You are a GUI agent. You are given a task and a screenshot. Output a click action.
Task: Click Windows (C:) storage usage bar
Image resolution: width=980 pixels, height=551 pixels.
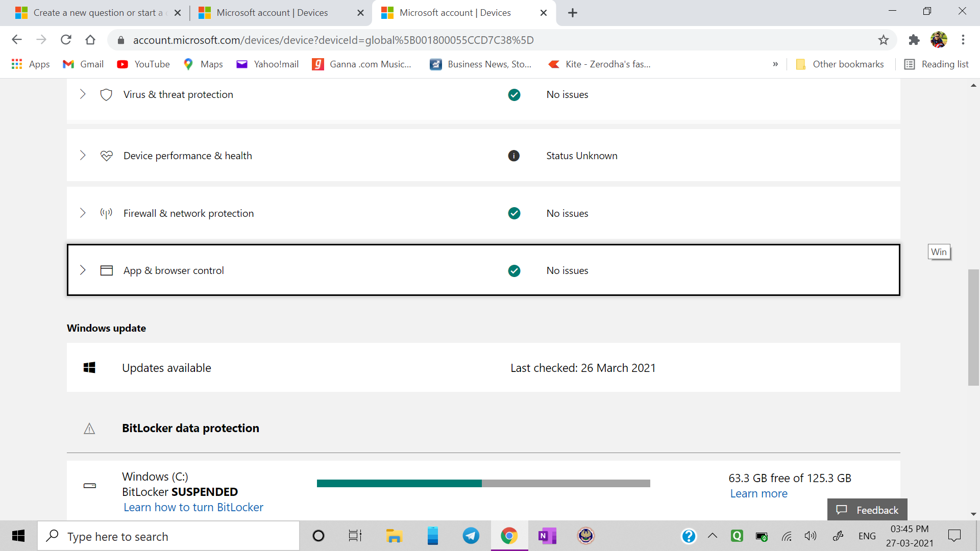(483, 483)
